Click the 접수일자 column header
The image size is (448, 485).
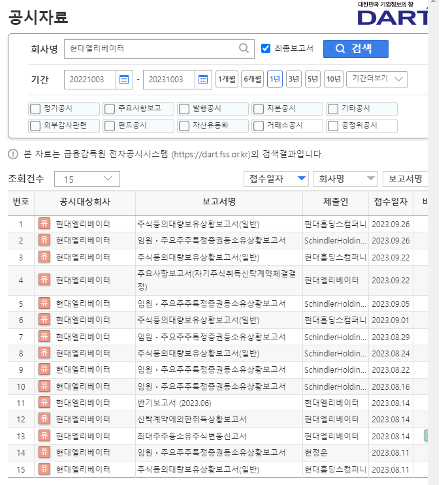coord(391,202)
